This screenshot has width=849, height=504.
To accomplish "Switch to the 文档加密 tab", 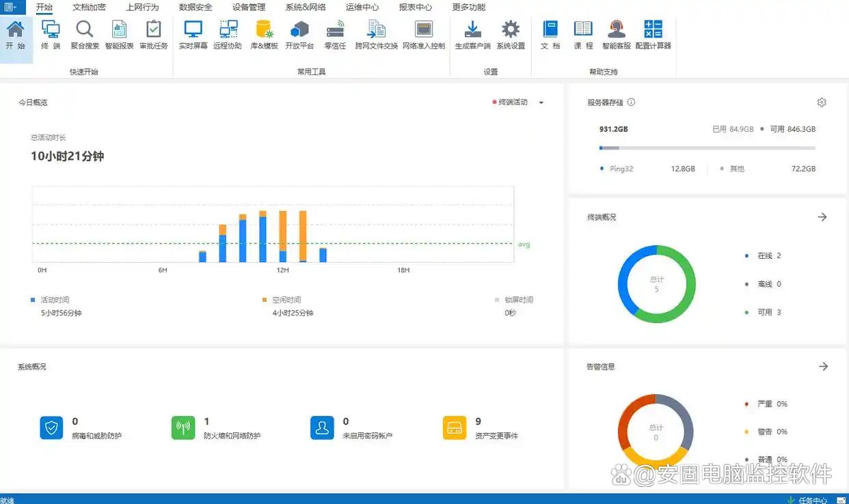I will 90,8.
